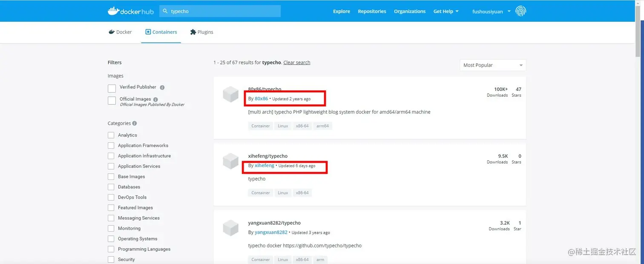Click the Clear search link
644x264 pixels.
pos(297,62)
